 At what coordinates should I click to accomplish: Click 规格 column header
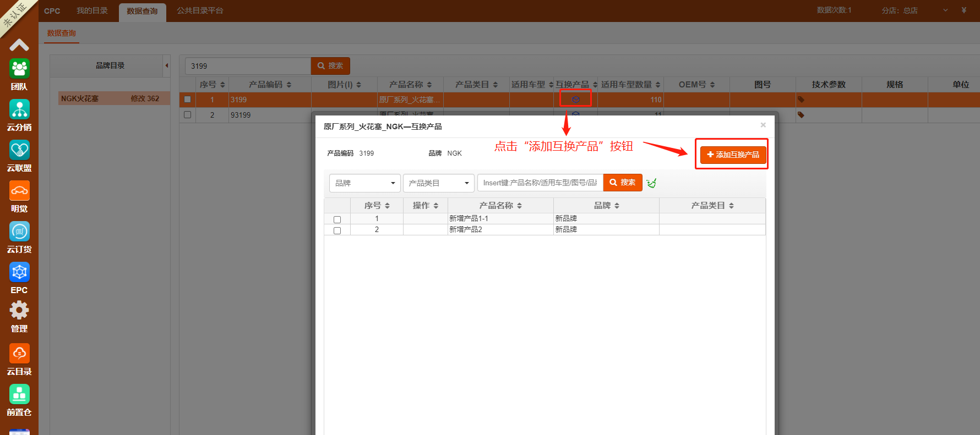[x=895, y=84]
